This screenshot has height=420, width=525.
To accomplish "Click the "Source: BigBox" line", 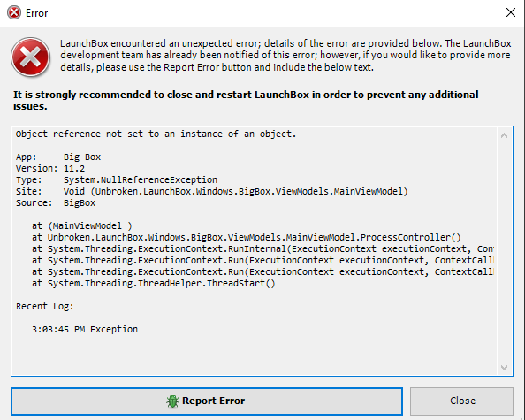I will tap(56, 203).
